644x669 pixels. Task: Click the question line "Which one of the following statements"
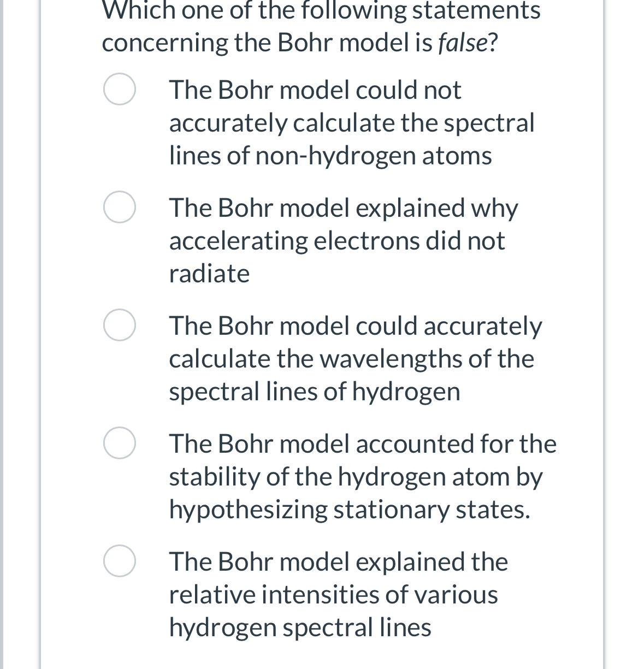(x=321, y=10)
